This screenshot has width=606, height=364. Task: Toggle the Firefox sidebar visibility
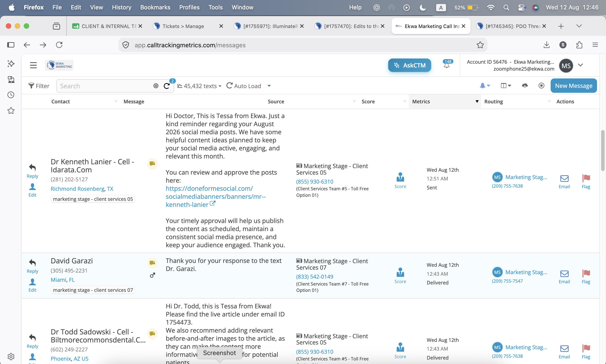click(x=11, y=45)
